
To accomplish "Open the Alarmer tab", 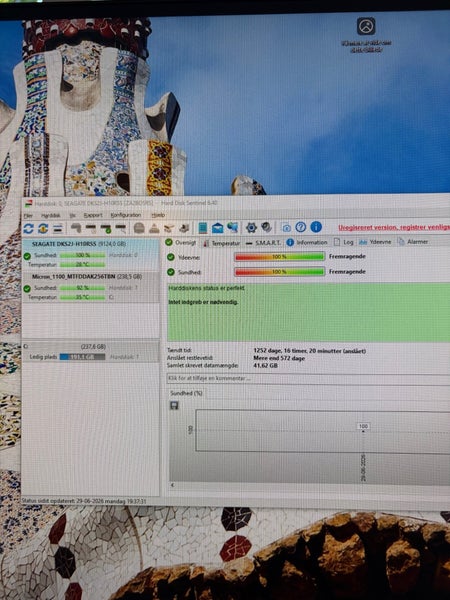I will pyautogui.click(x=413, y=241).
